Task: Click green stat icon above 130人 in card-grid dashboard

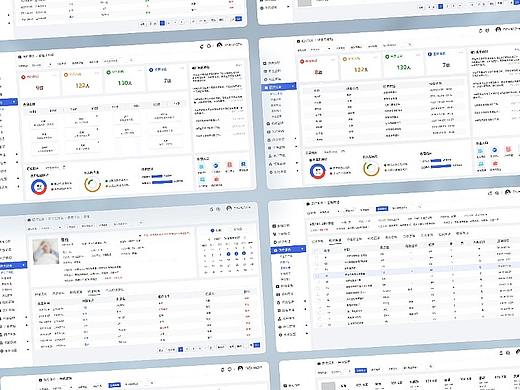Action: point(109,72)
